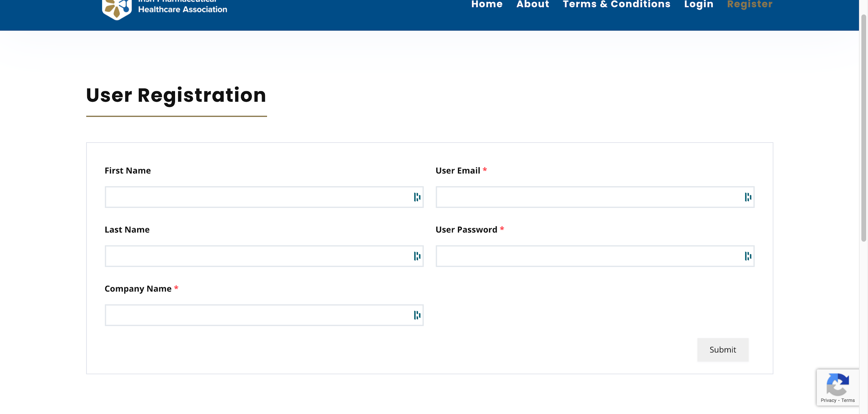This screenshot has width=868, height=414.
Task: Click the page vertical scrollbar thumb
Action: [863, 128]
